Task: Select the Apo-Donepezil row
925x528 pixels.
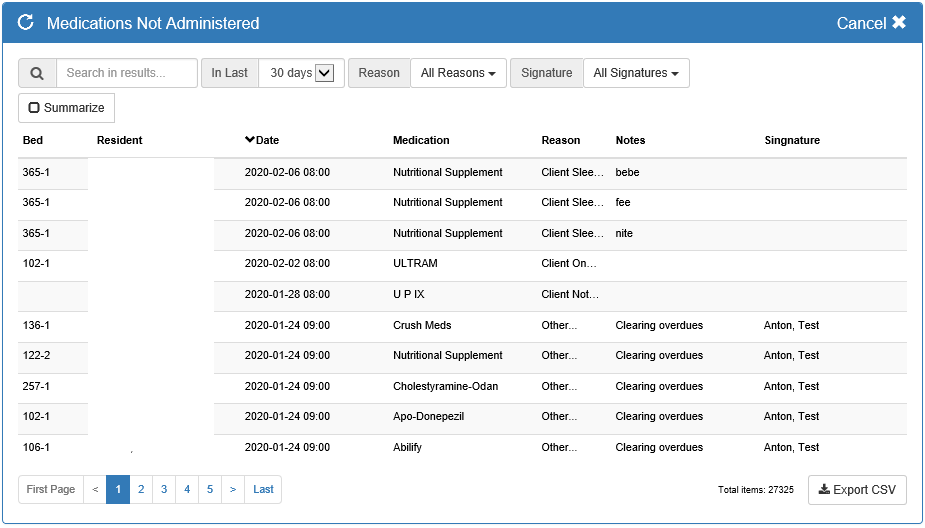Action: 428,416
